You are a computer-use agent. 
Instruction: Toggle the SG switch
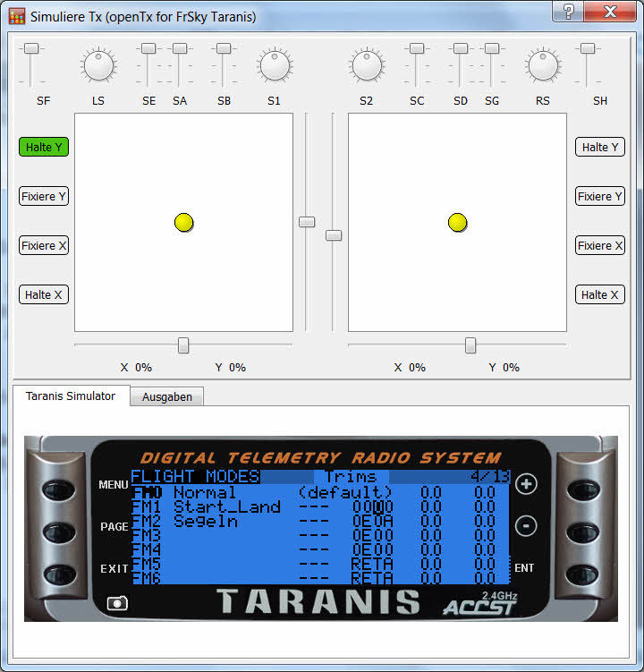(x=492, y=48)
